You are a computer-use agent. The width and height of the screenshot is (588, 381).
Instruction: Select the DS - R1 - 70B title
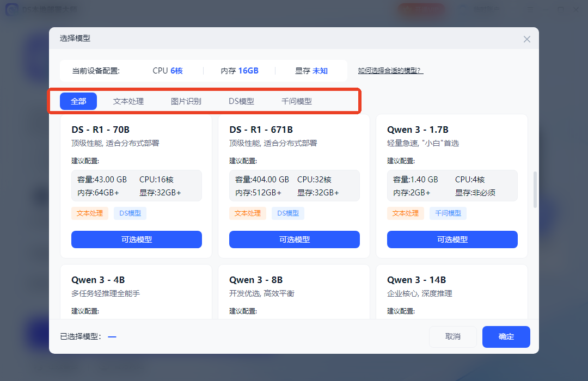click(x=101, y=130)
